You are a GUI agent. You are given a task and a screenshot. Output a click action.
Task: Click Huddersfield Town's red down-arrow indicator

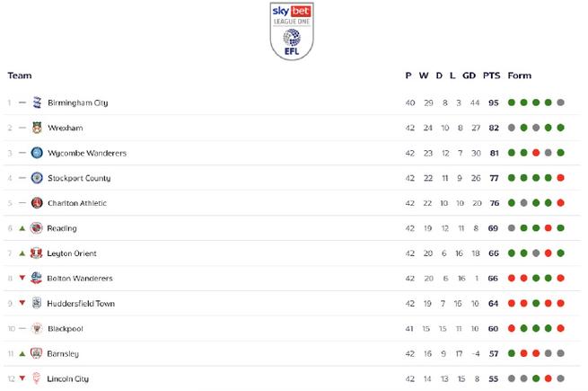pyautogui.click(x=22, y=303)
